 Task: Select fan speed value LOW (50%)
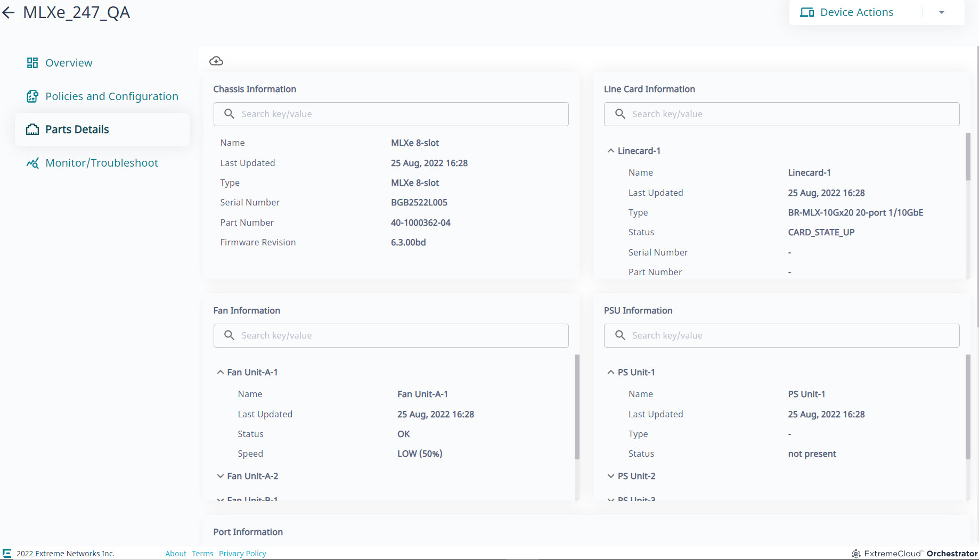420,454
